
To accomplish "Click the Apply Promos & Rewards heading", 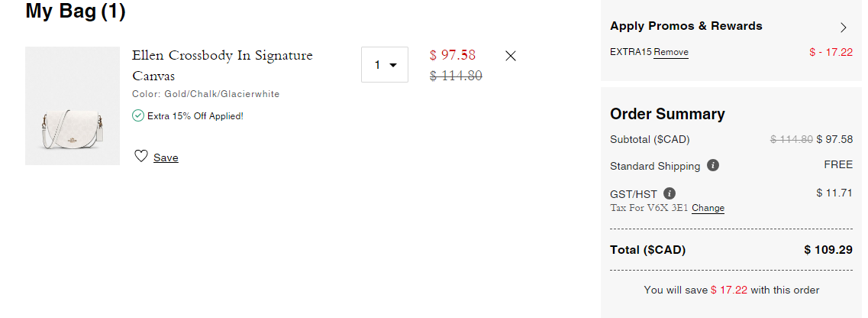I will (686, 26).
